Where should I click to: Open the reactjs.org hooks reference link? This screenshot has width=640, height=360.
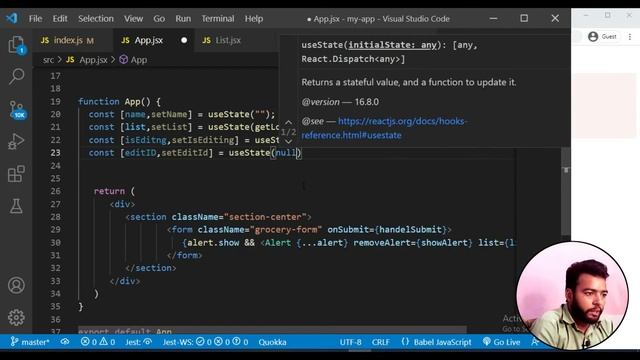[x=384, y=128]
